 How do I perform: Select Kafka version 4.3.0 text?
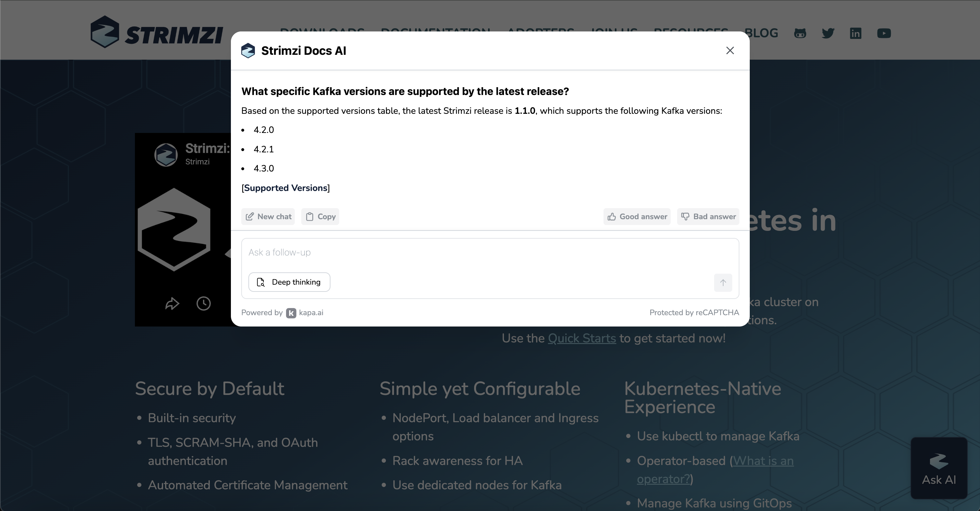(264, 169)
